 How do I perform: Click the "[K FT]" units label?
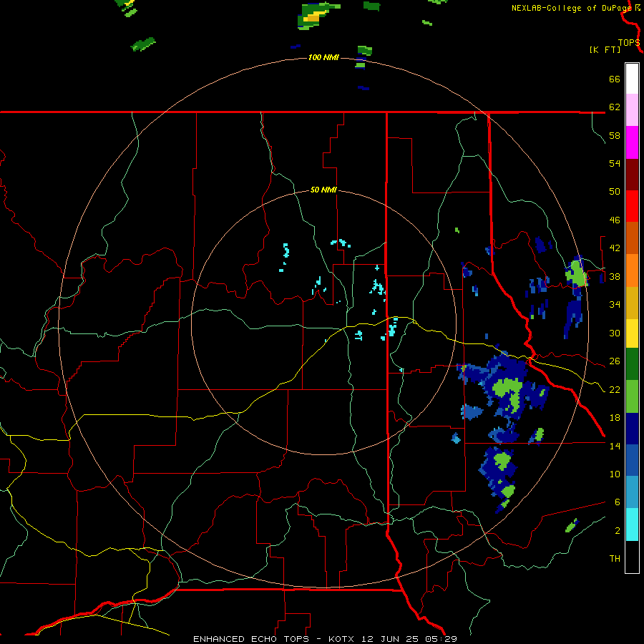click(605, 49)
